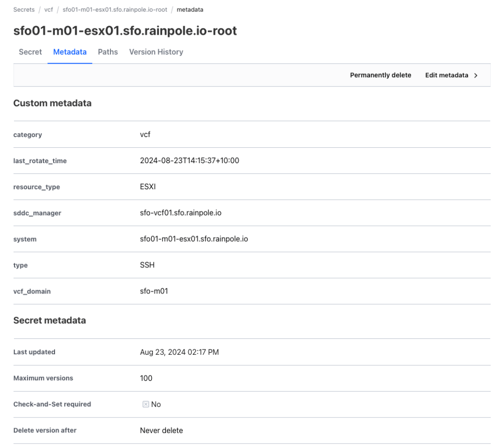Click the crossed-box icon beside No
The height and width of the screenshot is (448, 494).
(145, 404)
